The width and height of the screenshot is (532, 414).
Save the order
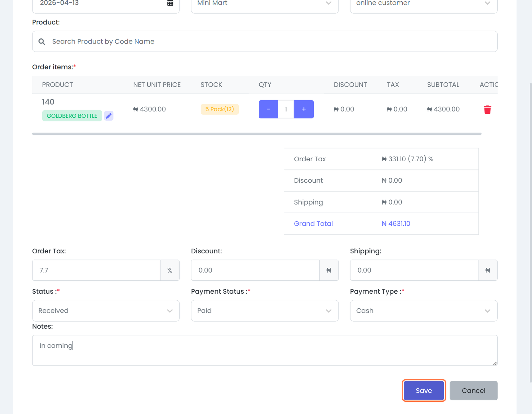[423, 390]
